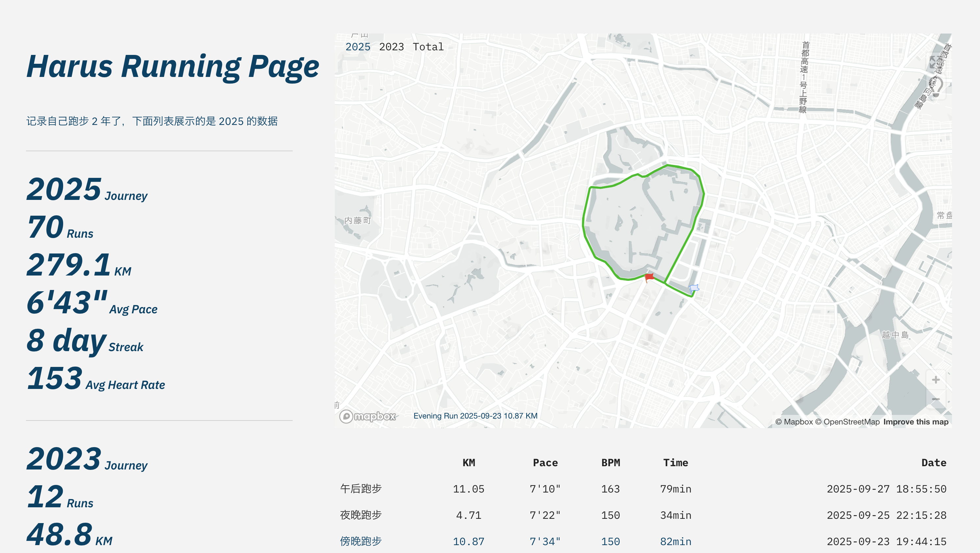Select the 夜晚跑步 run row
The image size is (980, 553).
click(643, 515)
